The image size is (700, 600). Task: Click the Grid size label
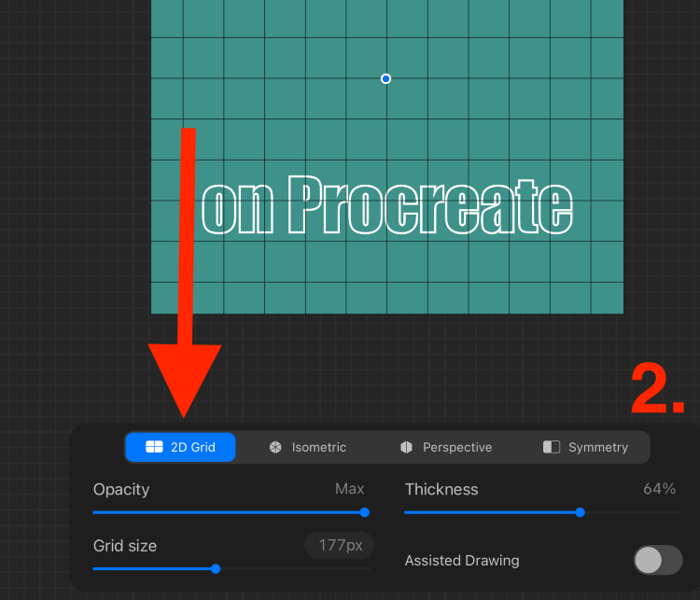coord(125,546)
